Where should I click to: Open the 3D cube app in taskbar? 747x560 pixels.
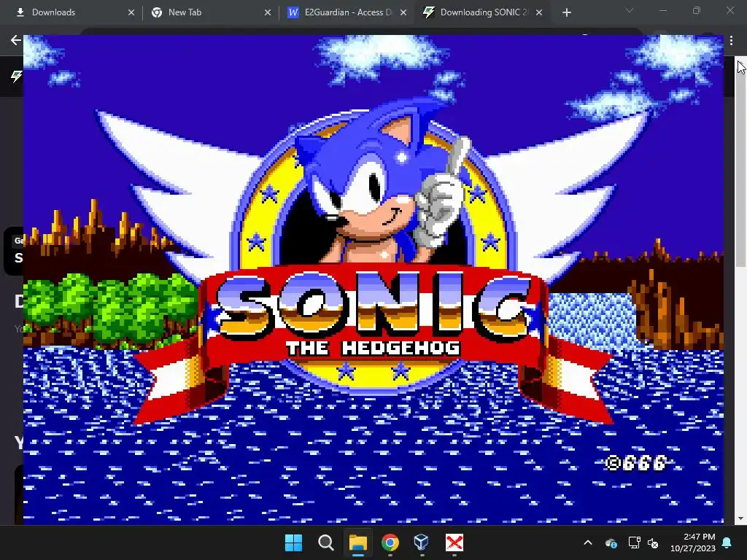pos(422,542)
